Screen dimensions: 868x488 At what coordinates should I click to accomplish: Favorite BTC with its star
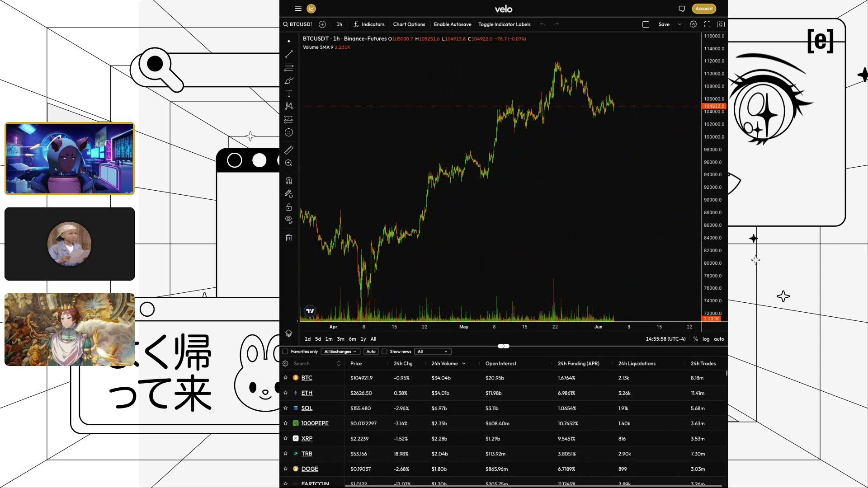click(285, 378)
